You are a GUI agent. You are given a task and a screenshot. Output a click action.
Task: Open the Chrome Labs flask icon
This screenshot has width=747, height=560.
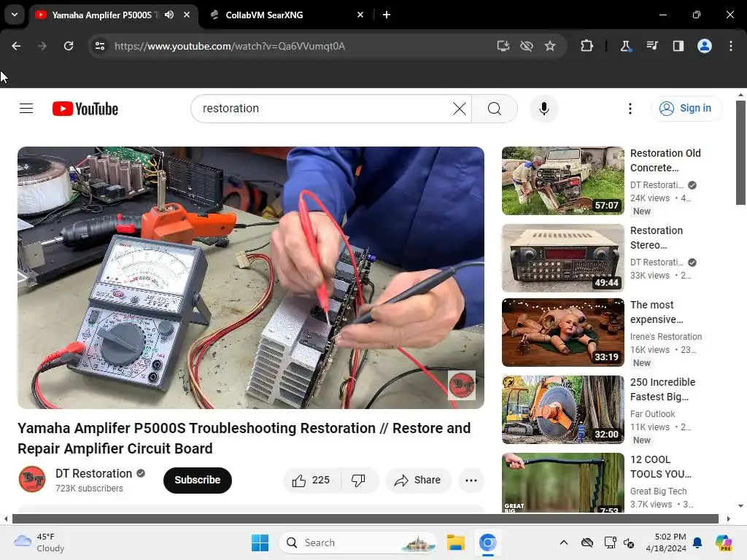pyautogui.click(x=625, y=46)
